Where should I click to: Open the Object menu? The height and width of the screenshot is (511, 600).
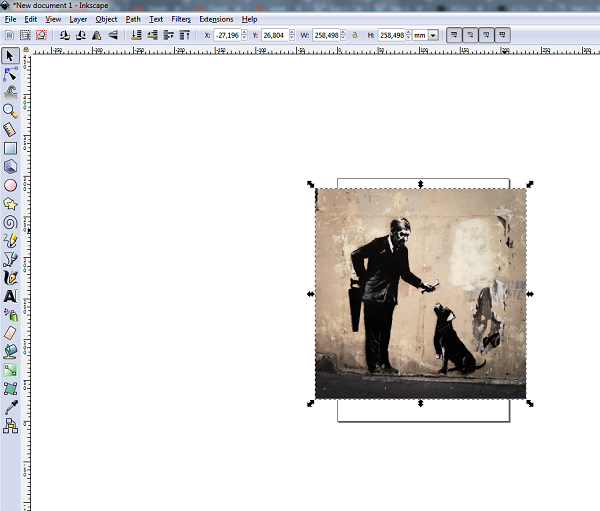pyautogui.click(x=106, y=19)
